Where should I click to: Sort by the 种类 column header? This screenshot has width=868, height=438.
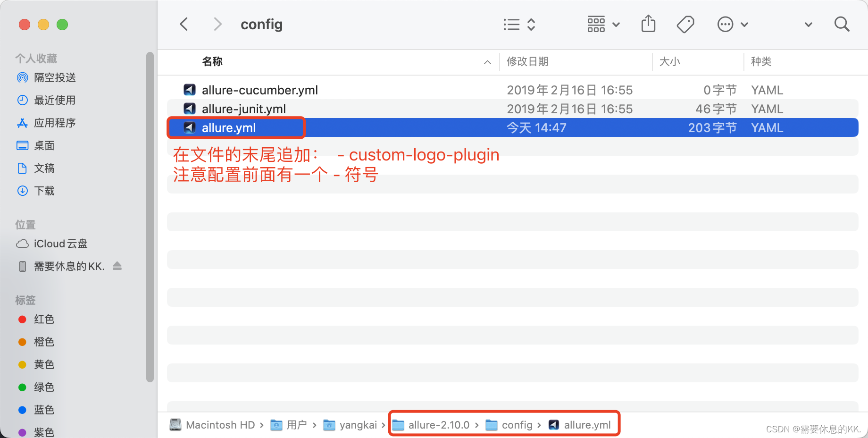coord(761,61)
